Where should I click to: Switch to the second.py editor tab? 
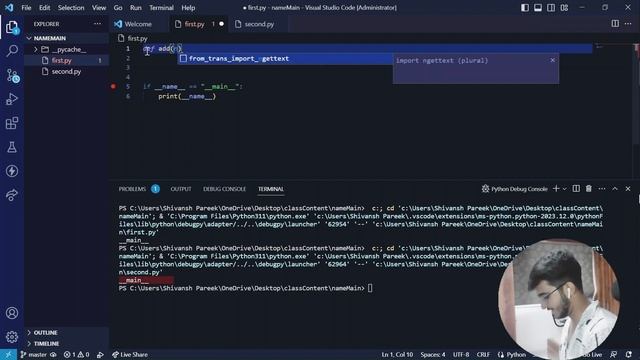[x=259, y=24]
